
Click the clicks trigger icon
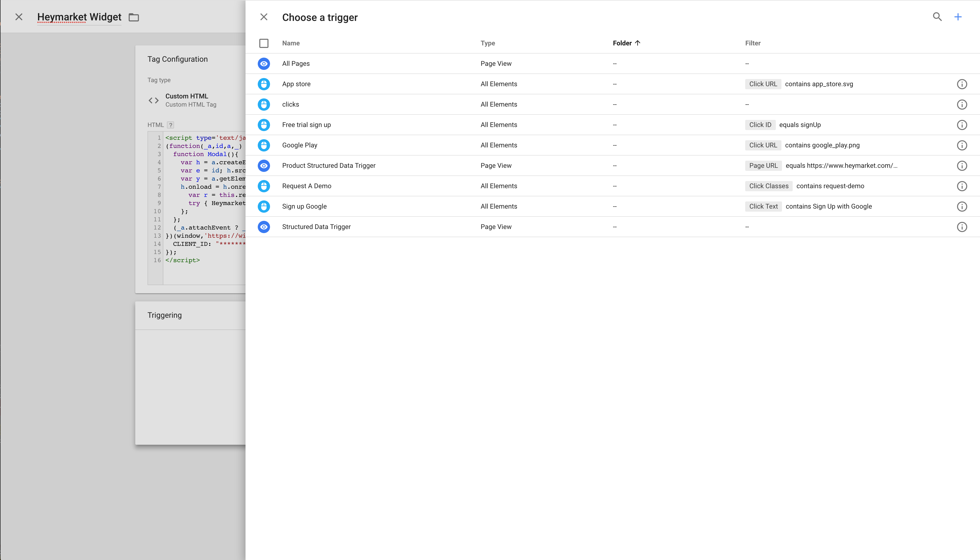264,104
